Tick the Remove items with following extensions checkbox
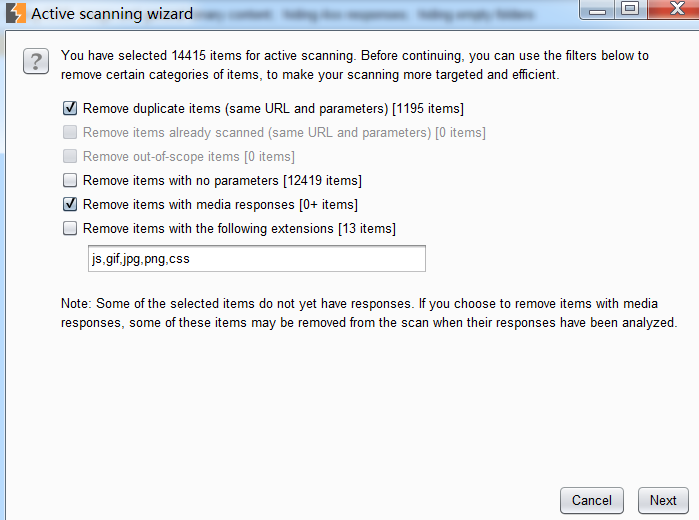Viewport: 699px width, 520px height. [70, 228]
